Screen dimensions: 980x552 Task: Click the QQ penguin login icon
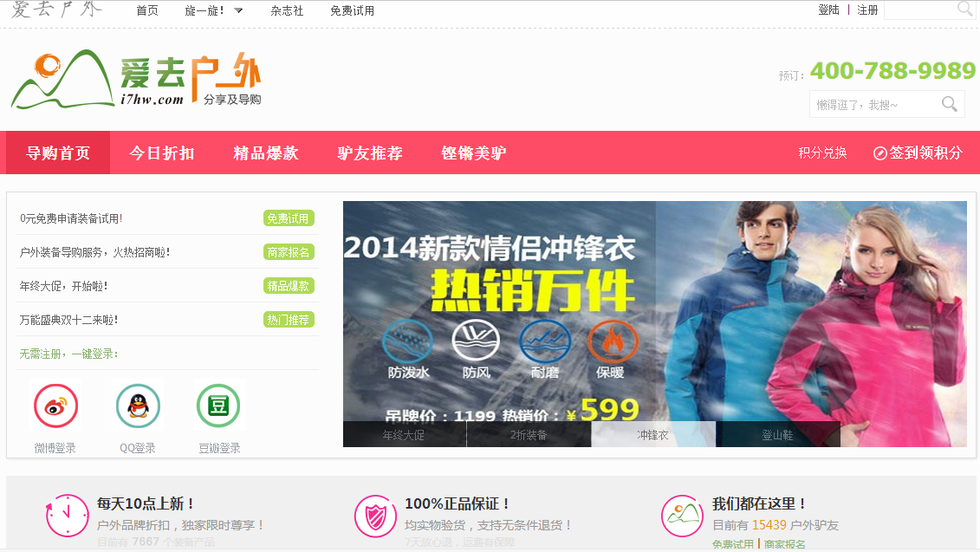[138, 406]
